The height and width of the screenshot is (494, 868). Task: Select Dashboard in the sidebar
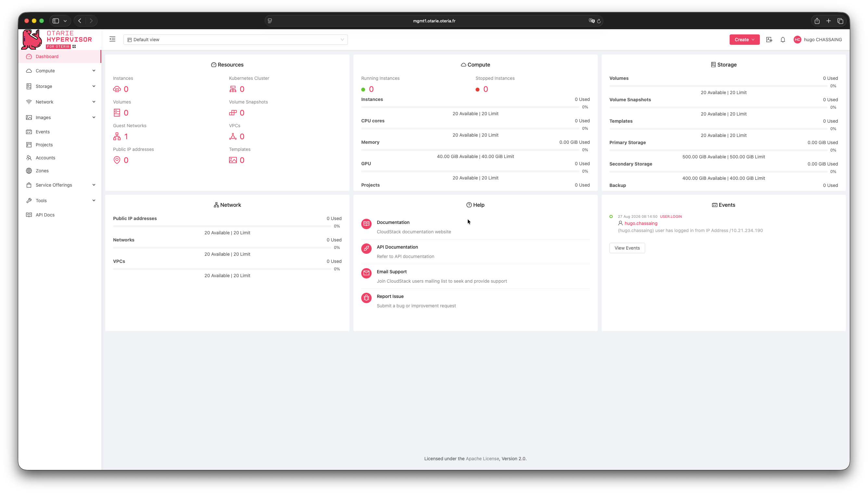(60, 57)
